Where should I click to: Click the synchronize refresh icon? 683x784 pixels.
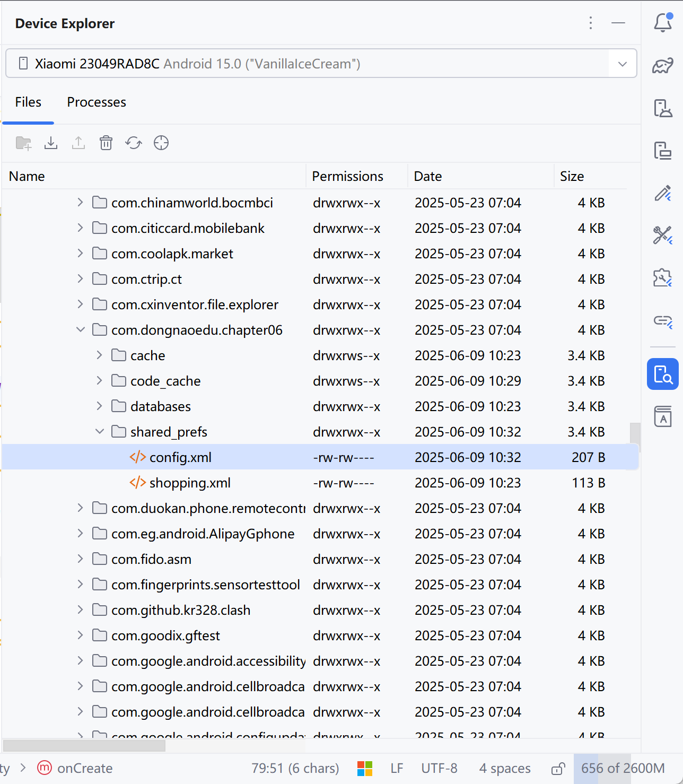tap(134, 143)
